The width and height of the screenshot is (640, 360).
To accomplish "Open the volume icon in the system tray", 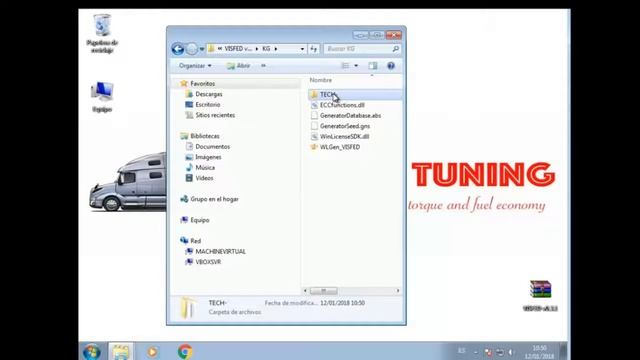I will click(511, 352).
